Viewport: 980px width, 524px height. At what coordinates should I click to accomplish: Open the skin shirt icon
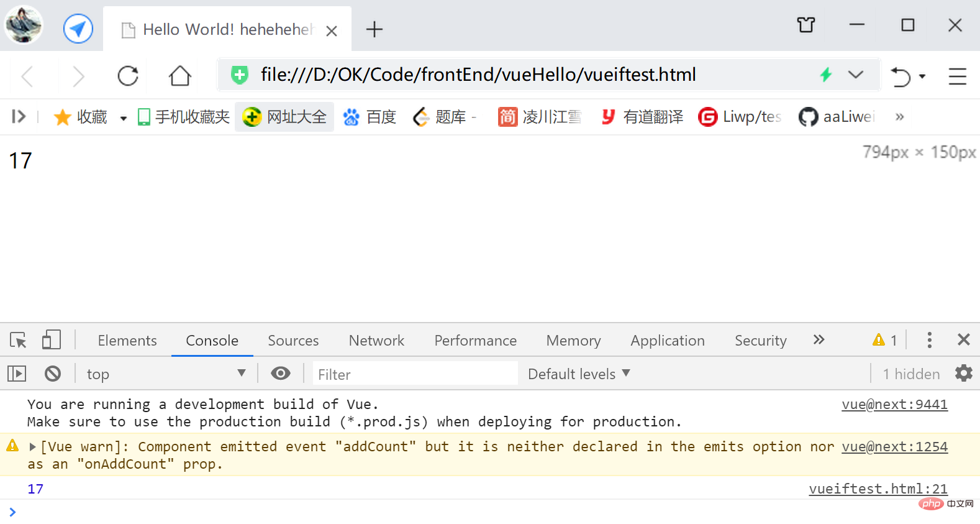806,25
